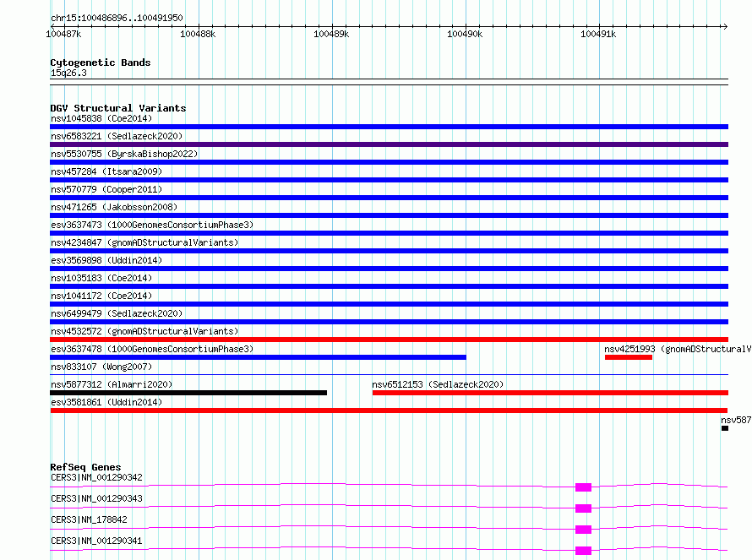752x560 pixels.
Task: Click the 100491k tick on the ruler
Action: point(597,34)
